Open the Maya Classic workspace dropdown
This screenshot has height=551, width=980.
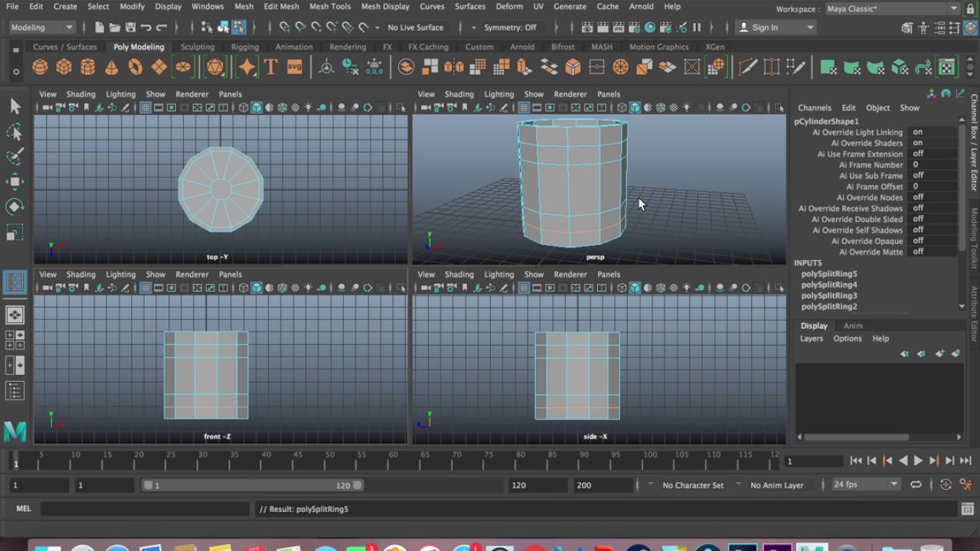[x=893, y=9]
